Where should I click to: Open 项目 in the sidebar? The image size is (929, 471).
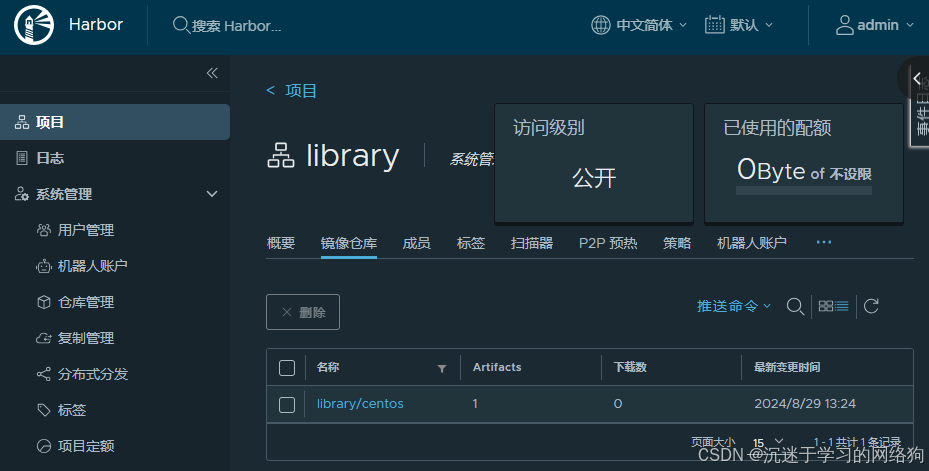115,122
